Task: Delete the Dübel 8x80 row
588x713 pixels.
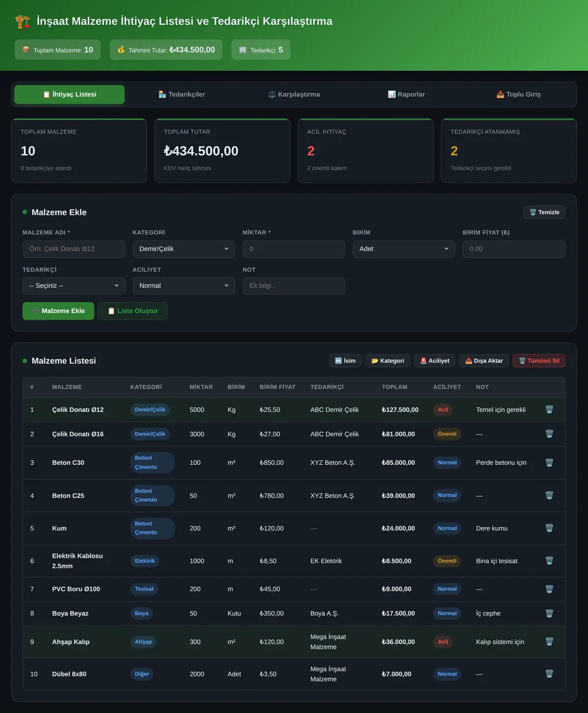Action: click(x=549, y=674)
